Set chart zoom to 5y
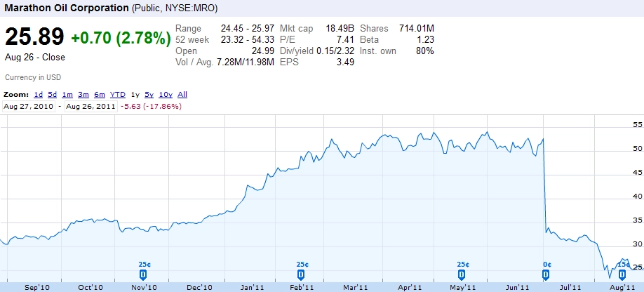This screenshot has width=644, height=292. (149, 95)
